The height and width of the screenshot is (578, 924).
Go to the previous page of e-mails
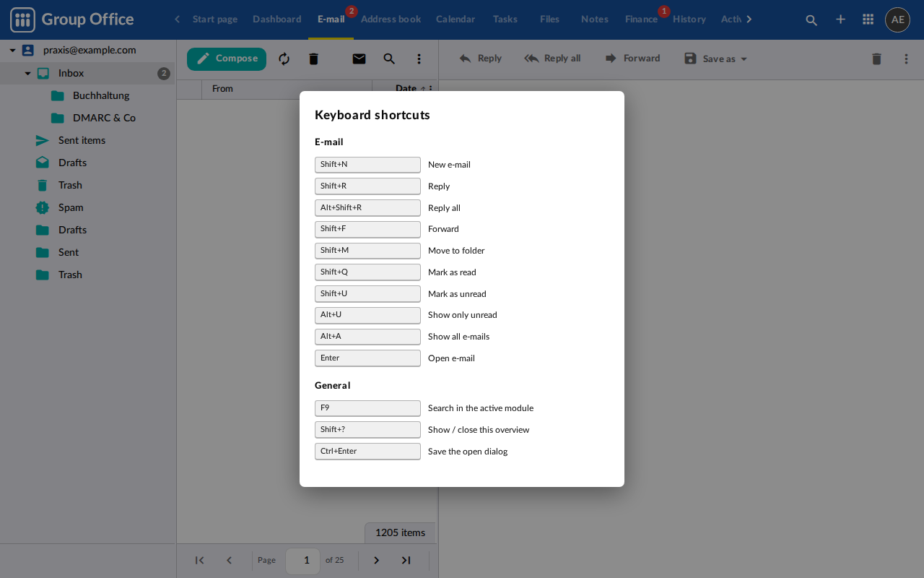pos(230,560)
